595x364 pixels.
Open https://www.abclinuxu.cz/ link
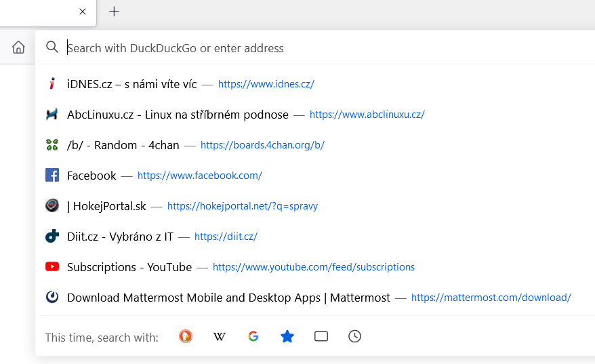click(367, 115)
